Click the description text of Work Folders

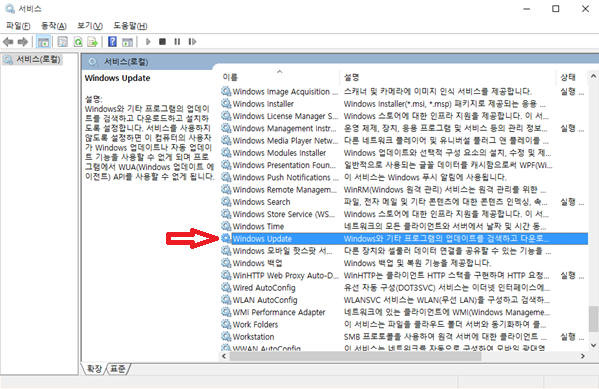tap(445, 324)
